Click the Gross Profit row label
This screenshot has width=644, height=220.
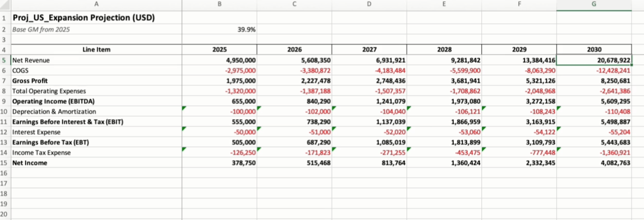coord(30,81)
